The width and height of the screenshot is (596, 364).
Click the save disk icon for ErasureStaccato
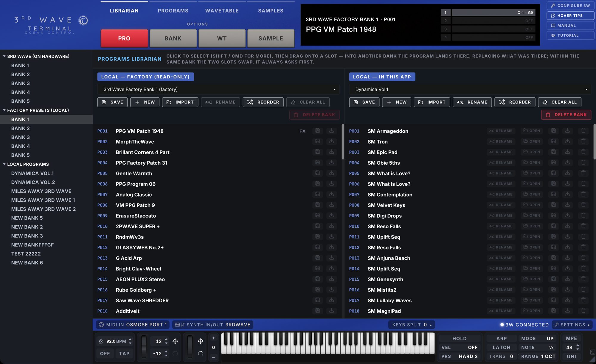tap(318, 215)
